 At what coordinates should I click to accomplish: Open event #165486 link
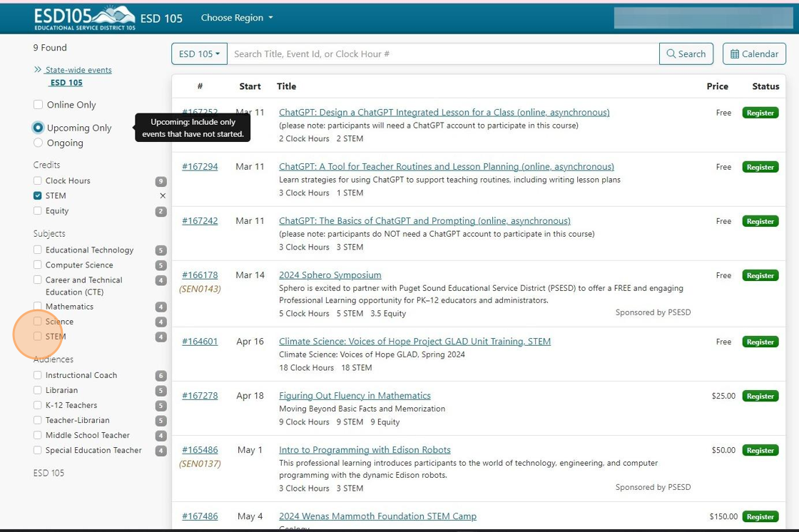(x=200, y=450)
